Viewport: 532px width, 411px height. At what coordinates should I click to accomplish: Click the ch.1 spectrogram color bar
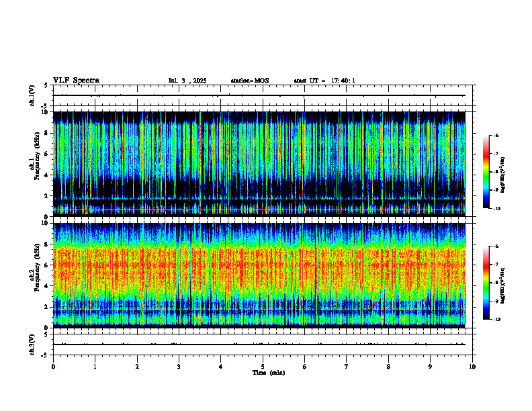[486, 172]
